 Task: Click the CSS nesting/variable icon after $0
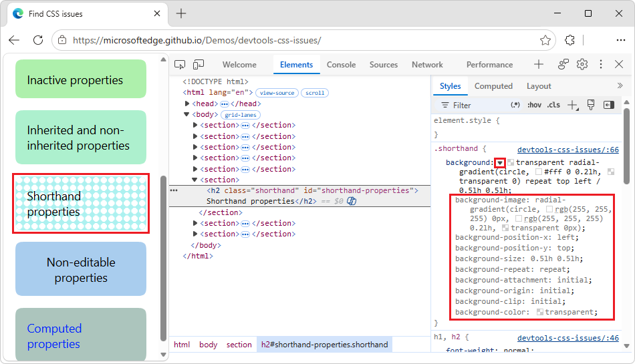click(x=352, y=201)
